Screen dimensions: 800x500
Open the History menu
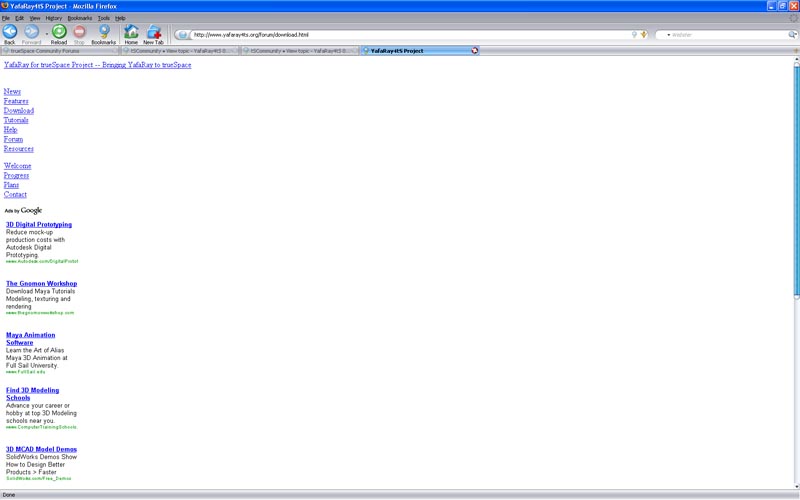point(54,18)
